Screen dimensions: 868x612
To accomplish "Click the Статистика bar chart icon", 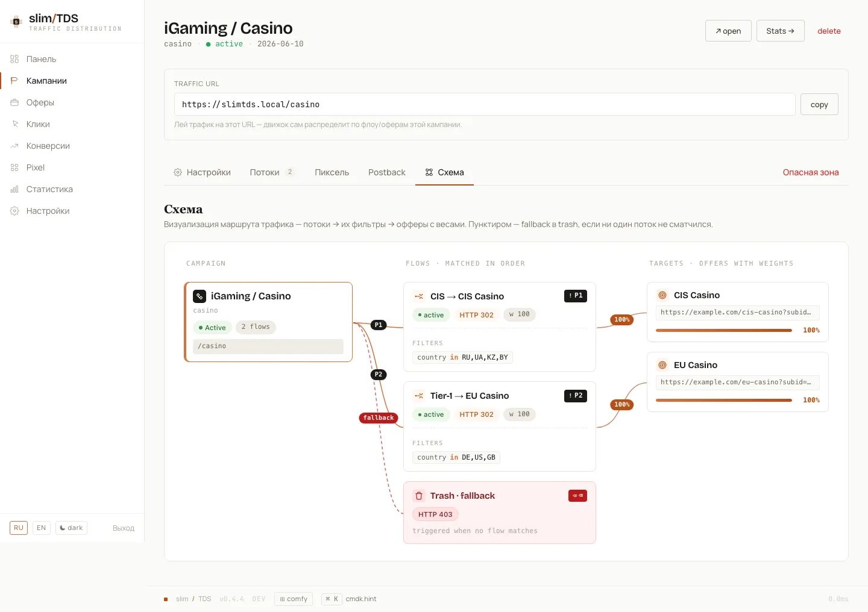I will click(14, 189).
